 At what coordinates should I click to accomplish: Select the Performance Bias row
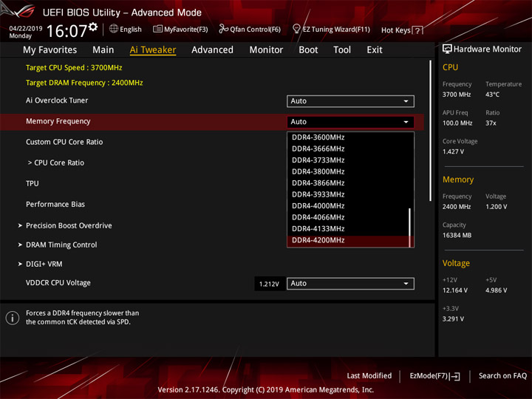click(x=55, y=204)
